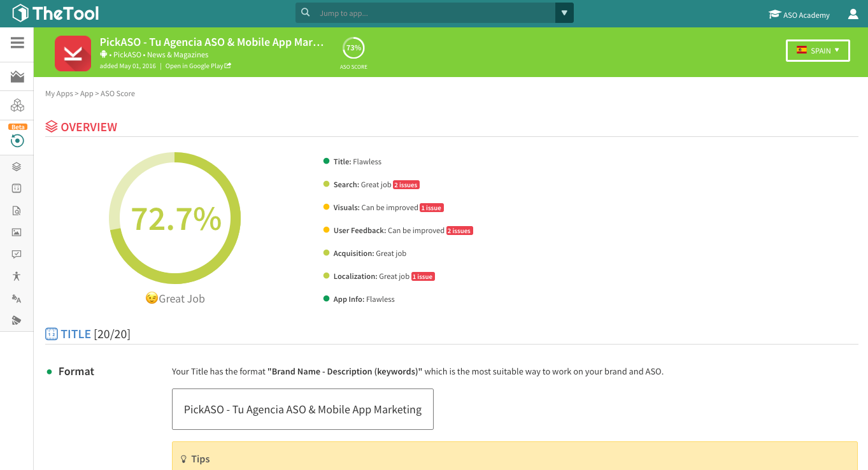Go to My Apps breadcrumb
The height and width of the screenshot is (470, 868).
(59, 94)
